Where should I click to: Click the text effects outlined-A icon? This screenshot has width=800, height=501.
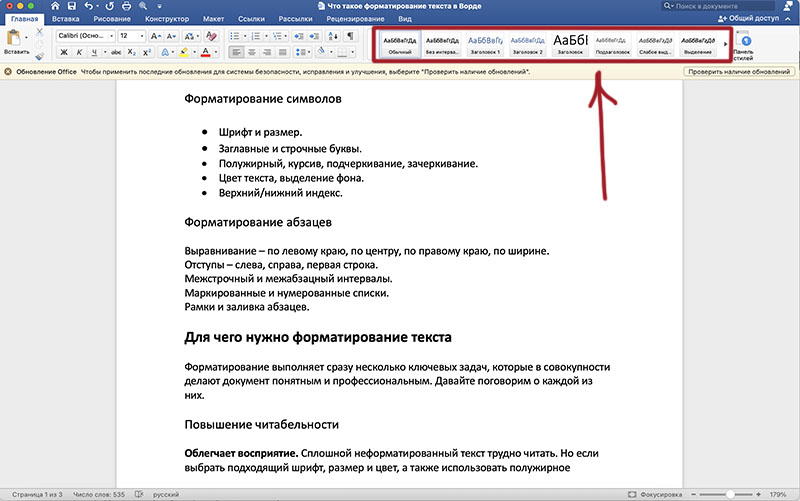165,52
